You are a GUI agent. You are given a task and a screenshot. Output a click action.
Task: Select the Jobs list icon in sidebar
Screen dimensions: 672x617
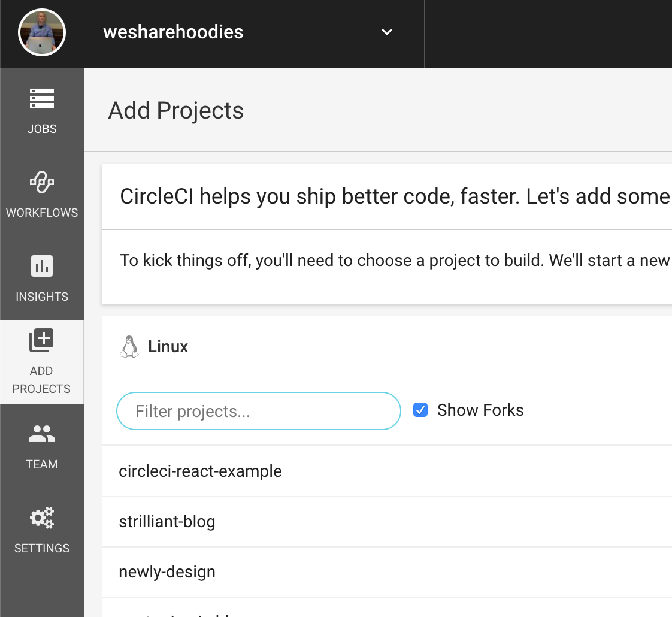click(41, 98)
